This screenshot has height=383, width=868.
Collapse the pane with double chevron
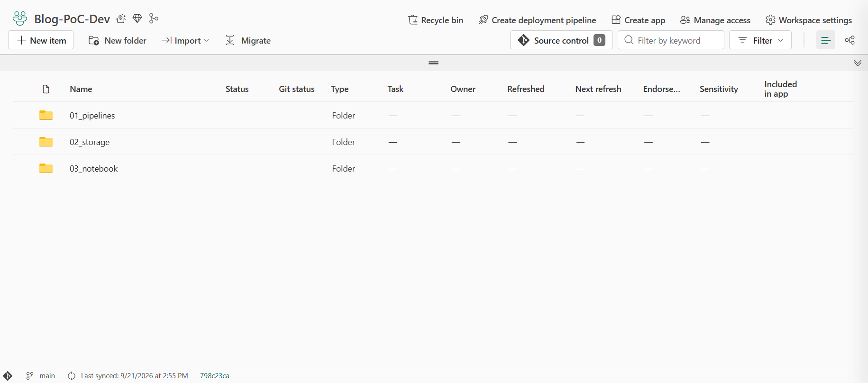(x=858, y=63)
